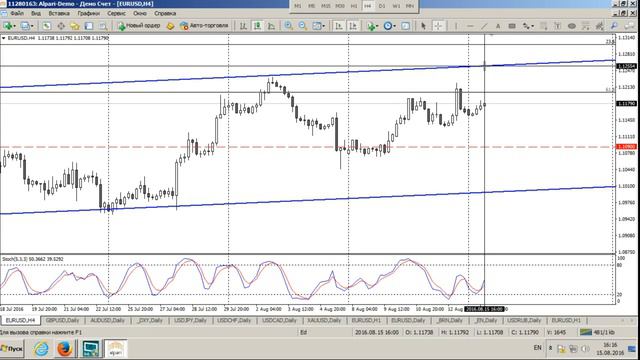Switch timeframe to M15
640x360 pixels.
pyautogui.click(x=325, y=6)
